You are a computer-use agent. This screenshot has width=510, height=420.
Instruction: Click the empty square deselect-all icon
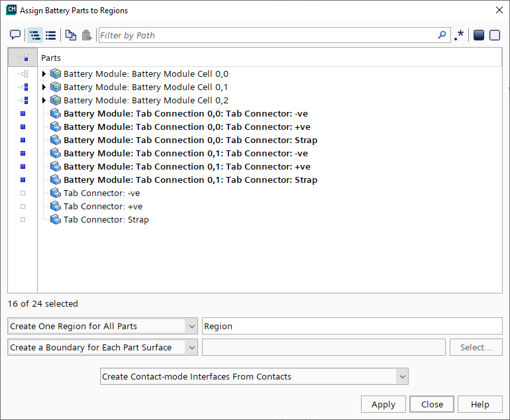(494, 36)
